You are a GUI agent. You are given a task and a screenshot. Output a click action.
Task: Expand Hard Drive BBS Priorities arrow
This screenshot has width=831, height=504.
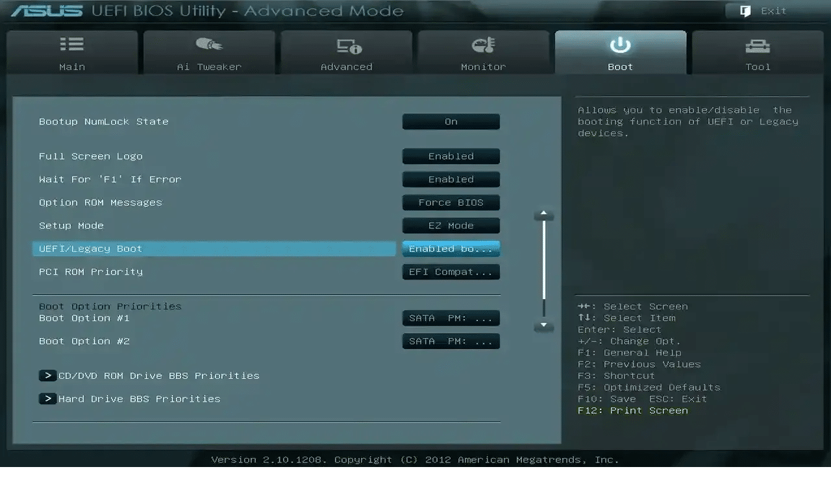coord(47,399)
